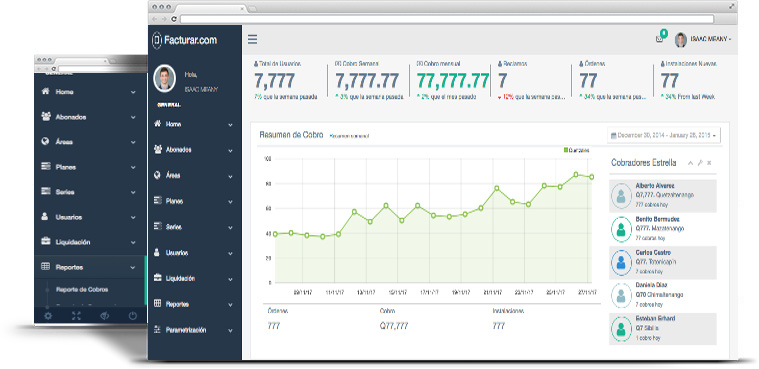Screen dimensions: 759x369
Task: Expand the Áreas chevron in the main sidebar
Action: pyautogui.click(x=230, y=176)
